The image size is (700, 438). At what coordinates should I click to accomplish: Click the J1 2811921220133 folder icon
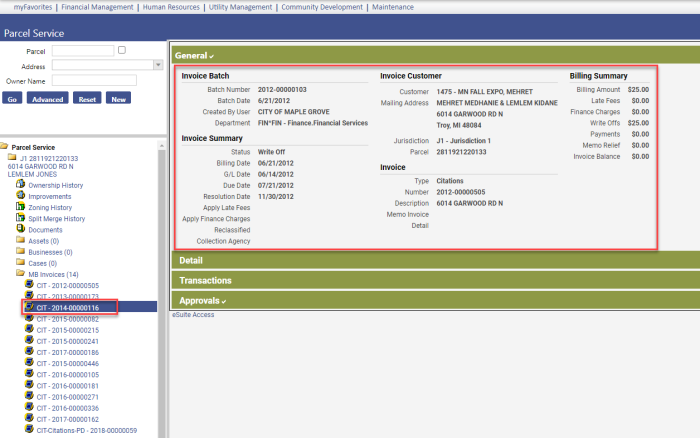pyautogui.click(x=12, y=157)
